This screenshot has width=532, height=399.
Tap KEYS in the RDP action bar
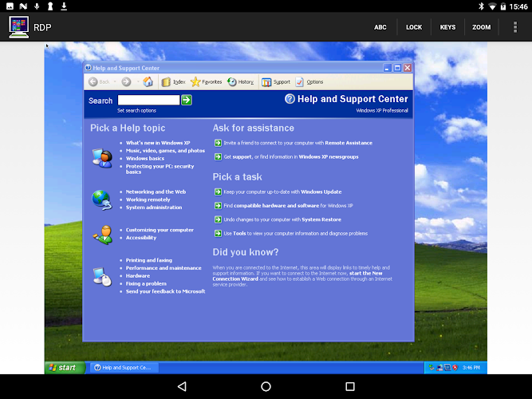[x=448, y=27]
